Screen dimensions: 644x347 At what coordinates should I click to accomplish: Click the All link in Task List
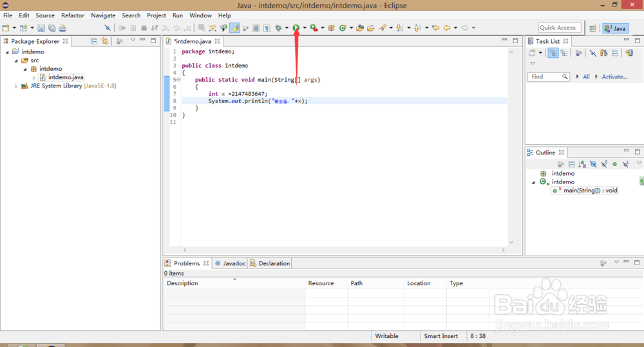click(586, 77)
